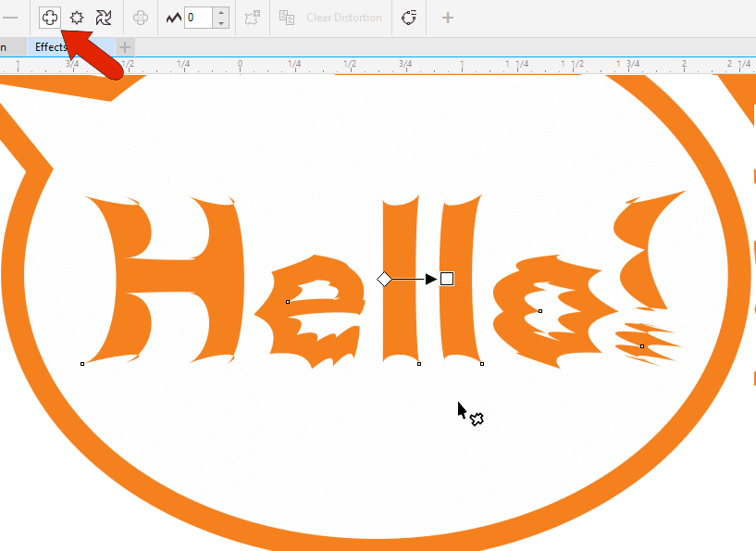Increase amplitude using the up spinner arrow
This screenshot has height=551, width=756.
(220, 11)
